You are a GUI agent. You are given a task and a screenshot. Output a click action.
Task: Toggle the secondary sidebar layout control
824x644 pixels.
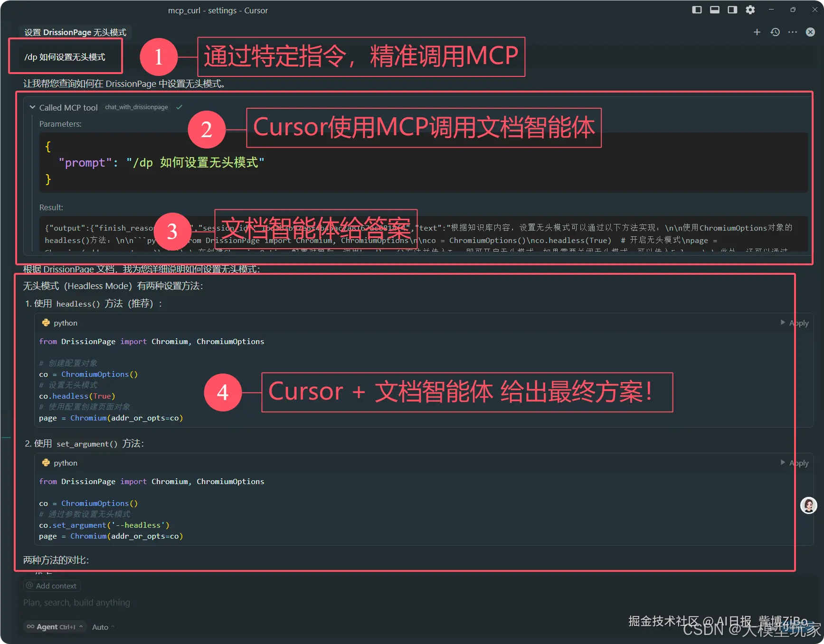click(x=731, y=9)
